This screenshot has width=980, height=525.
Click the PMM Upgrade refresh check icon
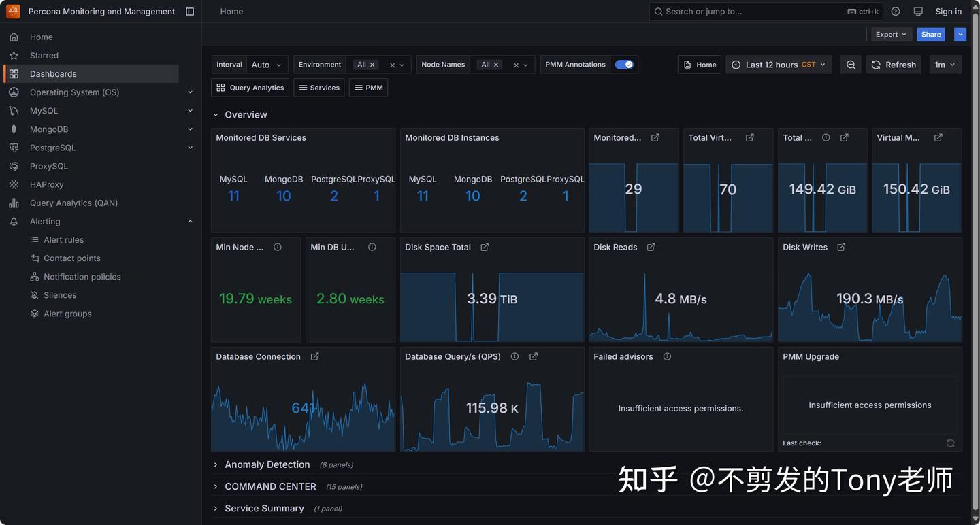click(x=951, y=443)
